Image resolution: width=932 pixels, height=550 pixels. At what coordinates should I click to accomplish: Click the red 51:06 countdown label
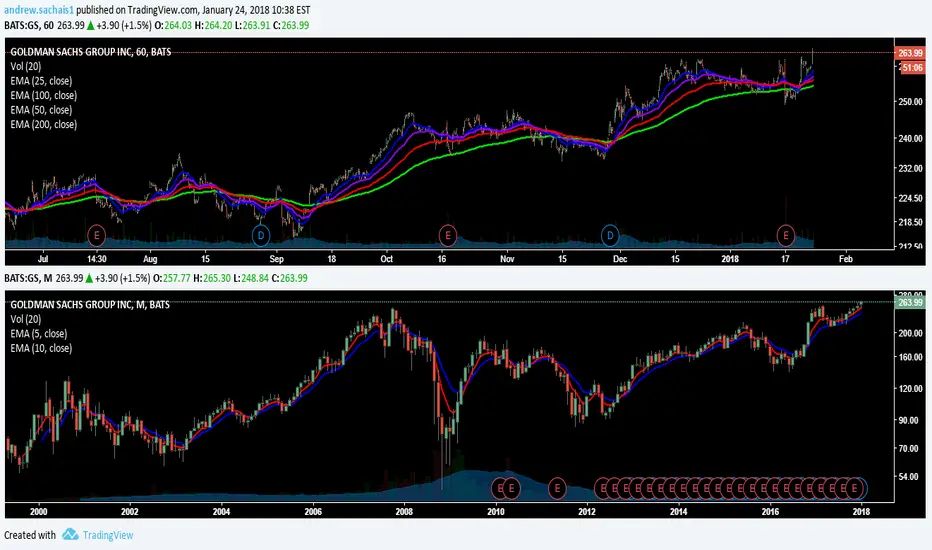912,68
